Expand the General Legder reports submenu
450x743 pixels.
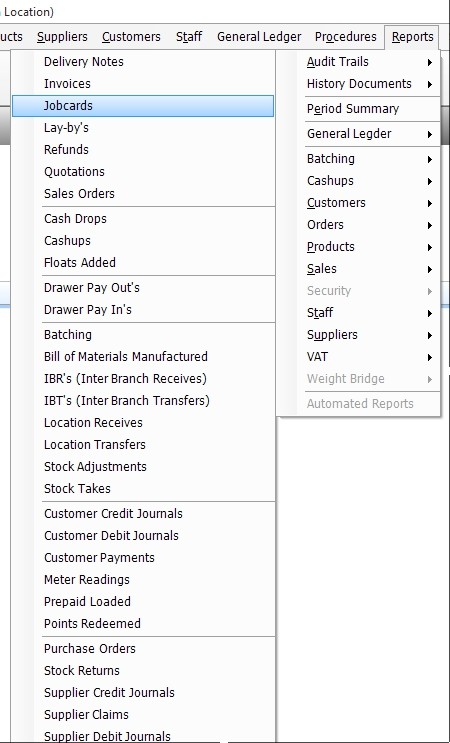(x=369, y=134)
